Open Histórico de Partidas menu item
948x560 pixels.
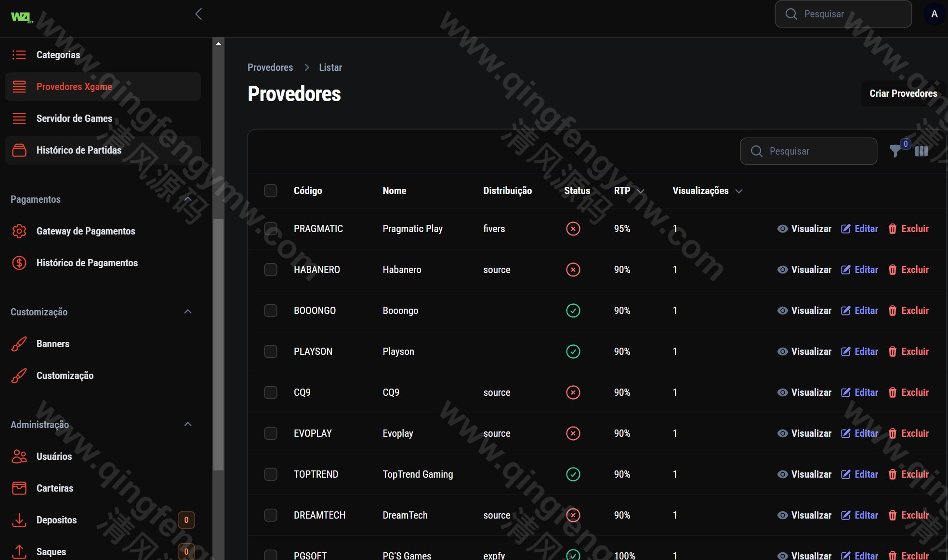point(103,150)
